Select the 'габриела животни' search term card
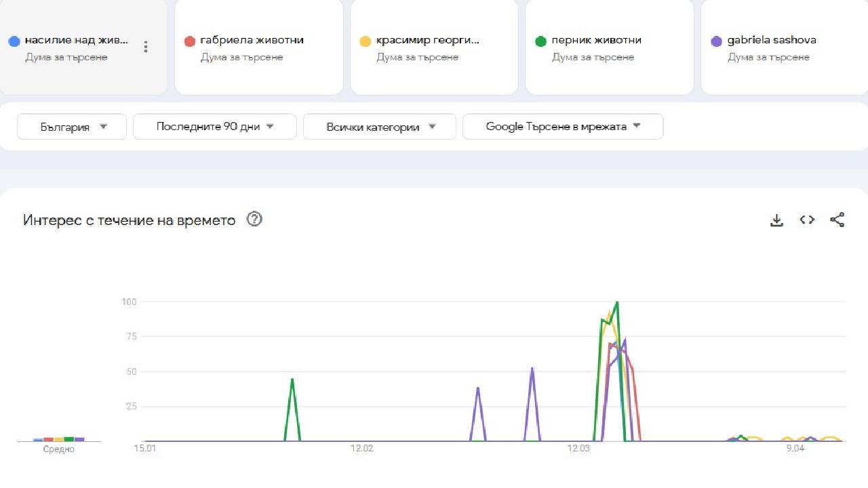This screenshot has width=868, height=488. pos(258,47)
